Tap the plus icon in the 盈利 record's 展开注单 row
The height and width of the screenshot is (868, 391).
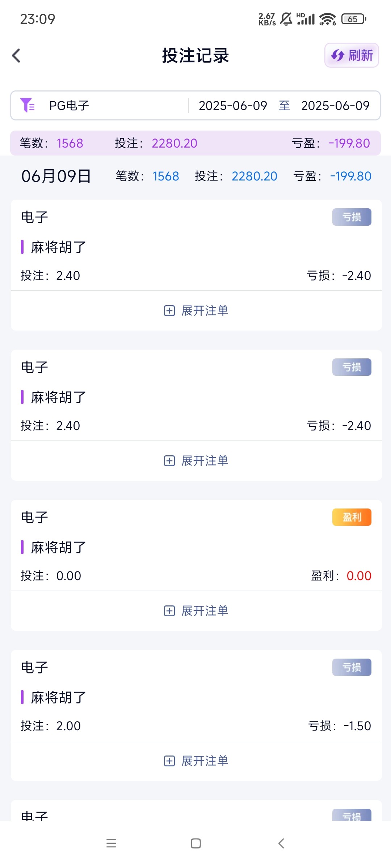[x=169, y=611]
